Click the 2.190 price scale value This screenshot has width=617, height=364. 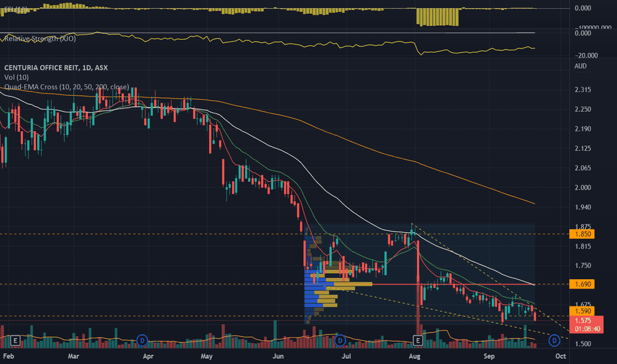click(583, 129)
